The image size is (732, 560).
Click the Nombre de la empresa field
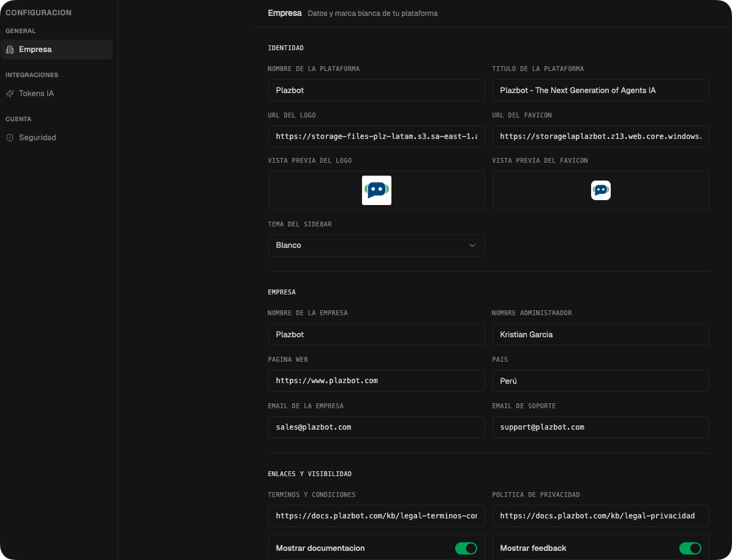(x=377, y=334)
